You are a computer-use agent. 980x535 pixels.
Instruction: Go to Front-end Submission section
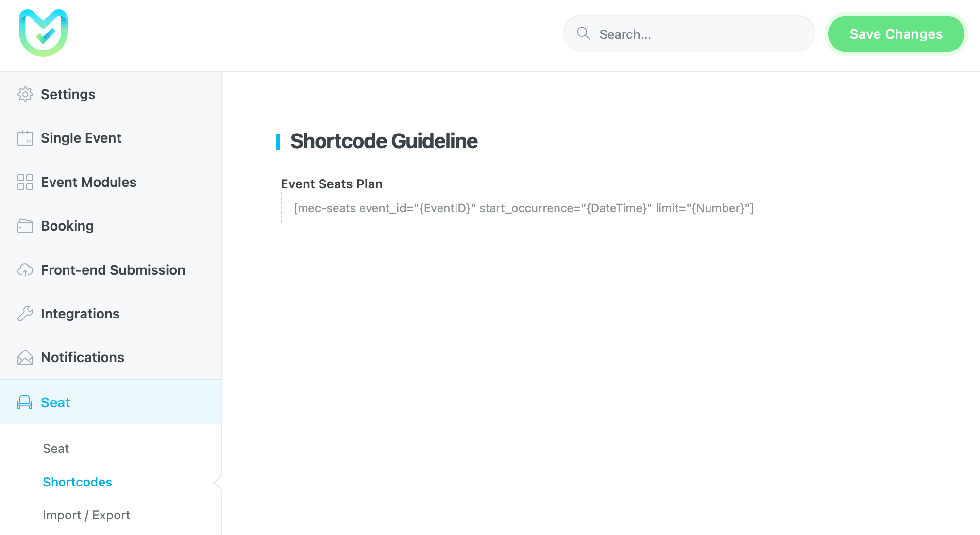tap(113, 270)
